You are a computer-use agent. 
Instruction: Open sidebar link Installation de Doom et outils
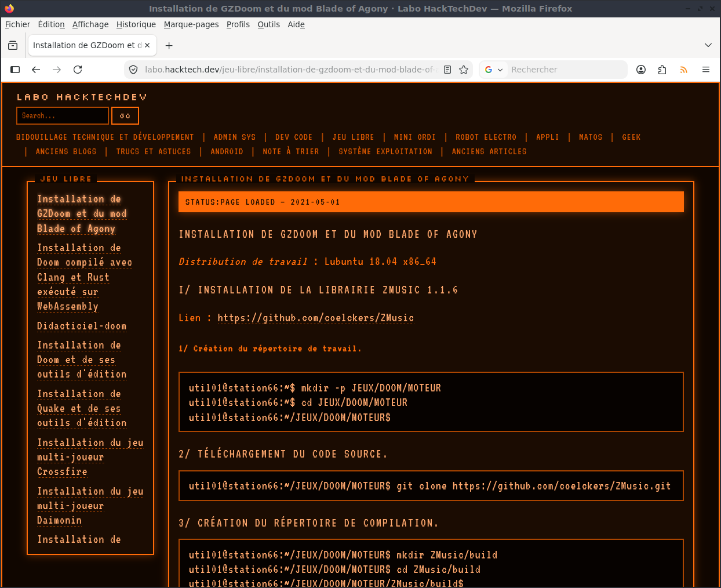click(x=82, y=360)
